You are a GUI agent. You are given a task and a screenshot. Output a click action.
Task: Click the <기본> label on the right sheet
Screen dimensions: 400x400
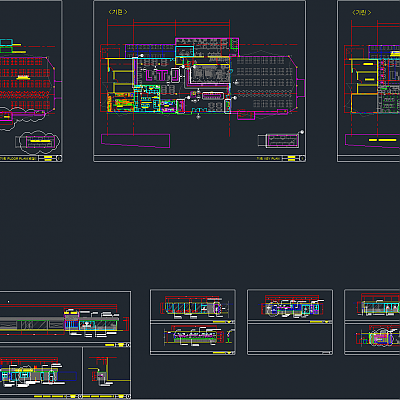(362, 12)
